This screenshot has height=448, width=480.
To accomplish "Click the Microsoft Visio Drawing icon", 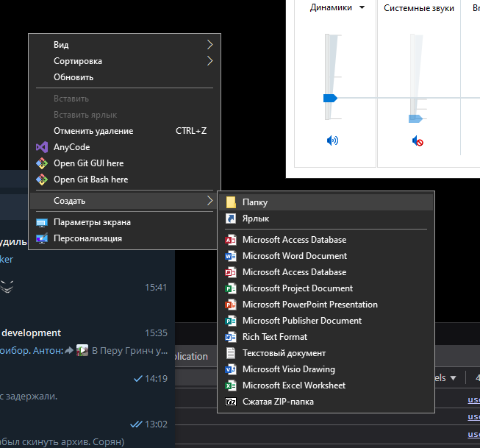I will [231, 369].
